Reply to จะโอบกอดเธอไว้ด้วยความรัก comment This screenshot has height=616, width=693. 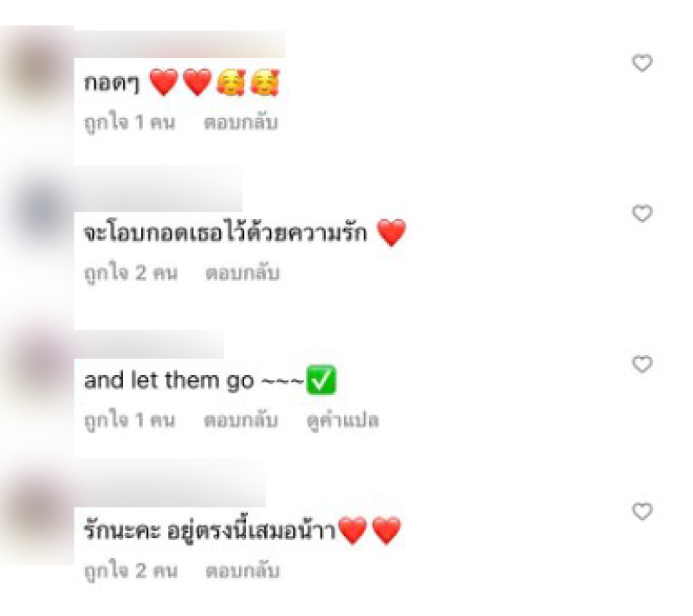tap(243, 273)
